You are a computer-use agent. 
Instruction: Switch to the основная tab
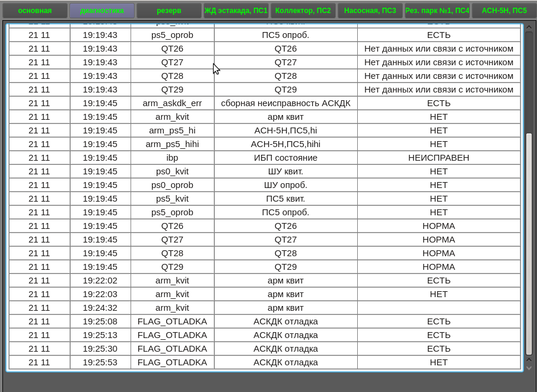tap(34, 11)
